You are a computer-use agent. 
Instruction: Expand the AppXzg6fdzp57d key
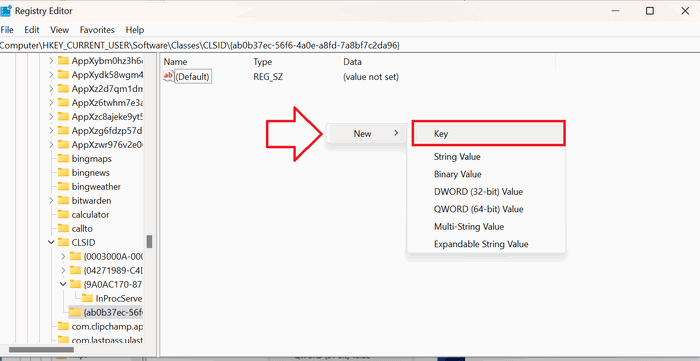point(50,131)
